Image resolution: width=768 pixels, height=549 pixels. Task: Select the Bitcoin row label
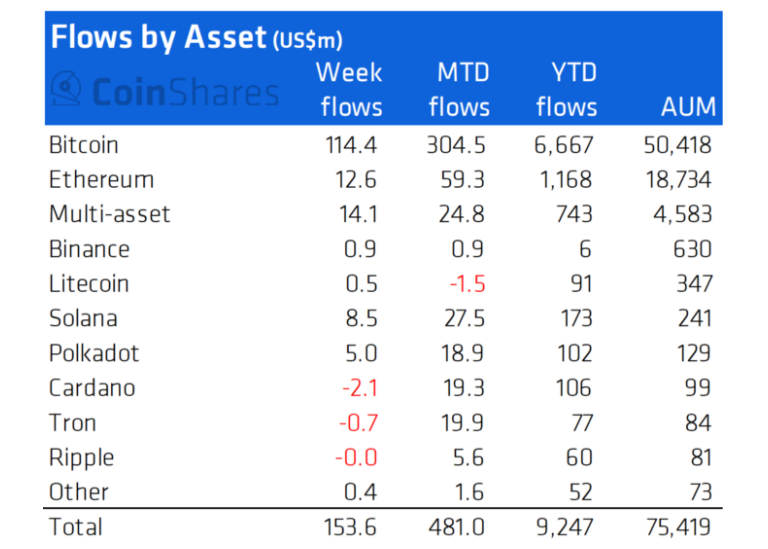pos(83,145)
